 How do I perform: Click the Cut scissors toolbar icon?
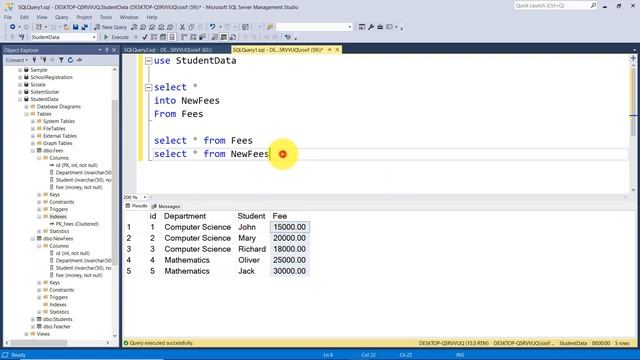tap(182, 27)
